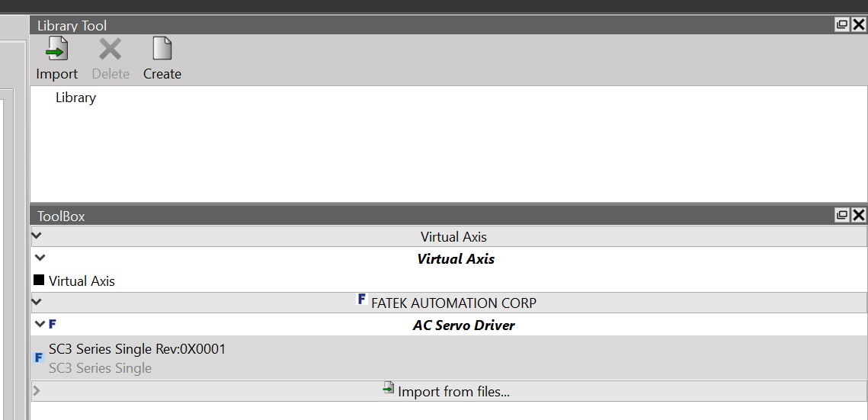Close the Library Tool panel
Image resolution: width=868 pixels, height=420 pixels.
click(859, 24)
